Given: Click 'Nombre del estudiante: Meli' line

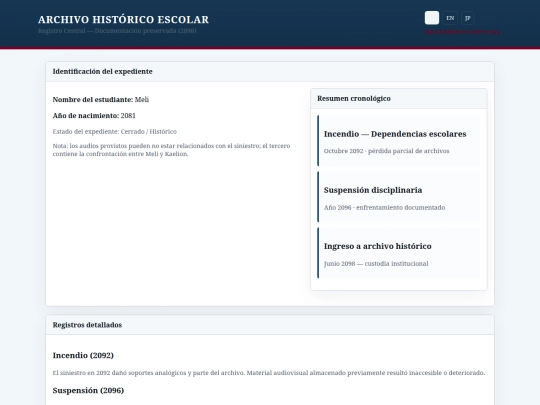Looking at the screenshot, I should 101,100.
